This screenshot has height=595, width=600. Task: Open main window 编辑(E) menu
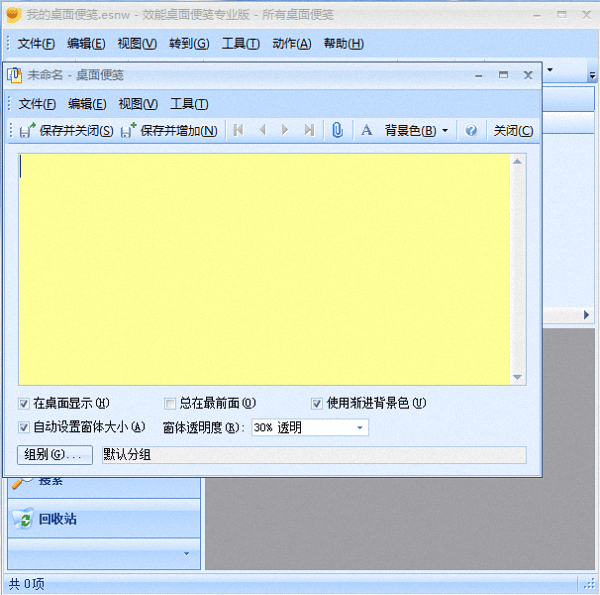86,44
